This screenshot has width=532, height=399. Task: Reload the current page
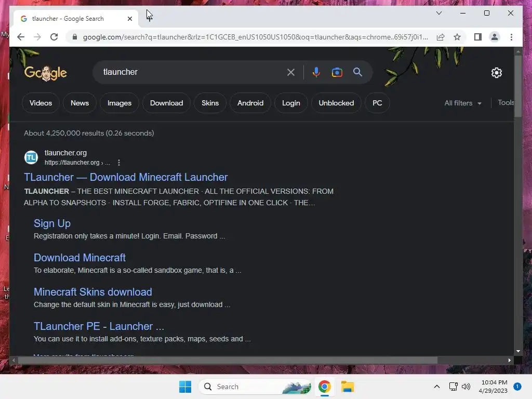click(x=54, y=37)
